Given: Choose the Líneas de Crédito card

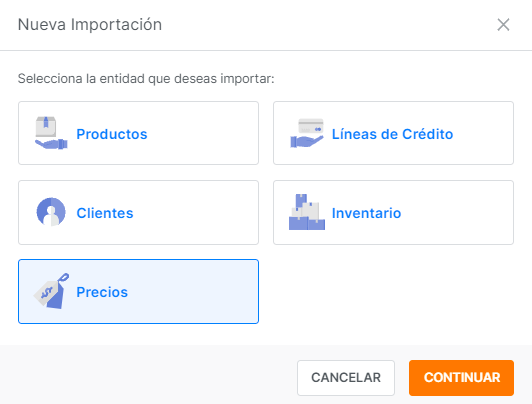Looking at the screenshot, I should [394, 133].
